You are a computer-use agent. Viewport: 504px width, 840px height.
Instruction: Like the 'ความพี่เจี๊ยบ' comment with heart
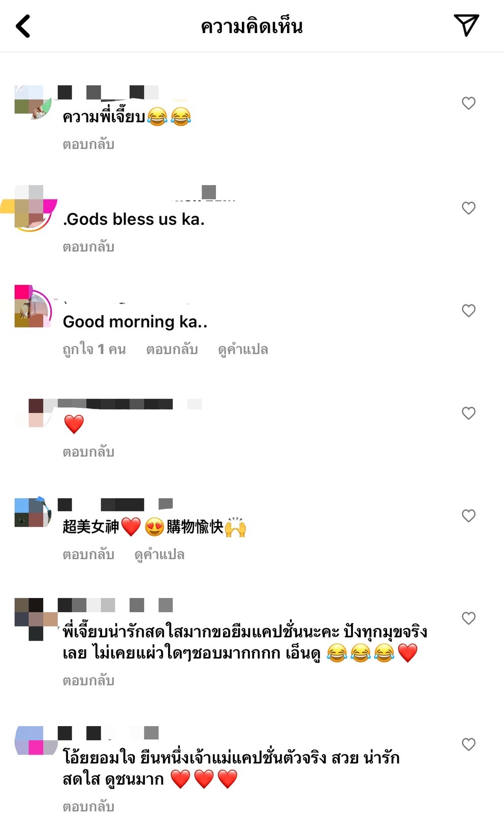pyautogui.click(x=468, y=103)
